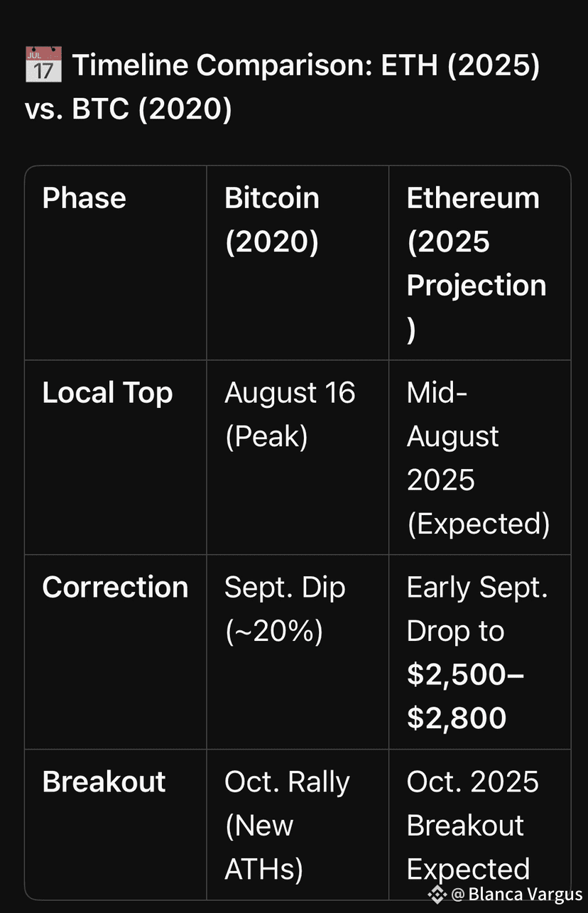The height and width of the screenshot is (913, 588).
Task: Click the 'Oct. 2025 Breakout Expected' cell
Action: tap(472, 825)
